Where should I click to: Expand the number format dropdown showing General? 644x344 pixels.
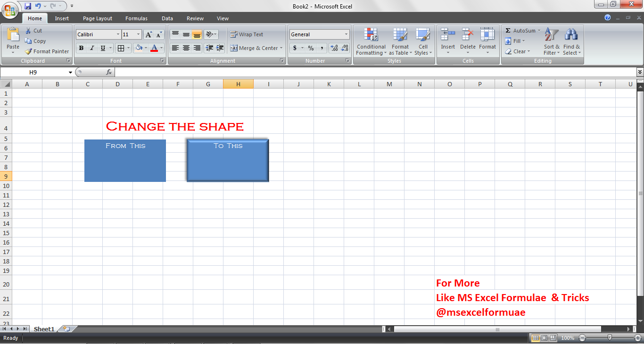pyautogui.click(x=346, y=34)
